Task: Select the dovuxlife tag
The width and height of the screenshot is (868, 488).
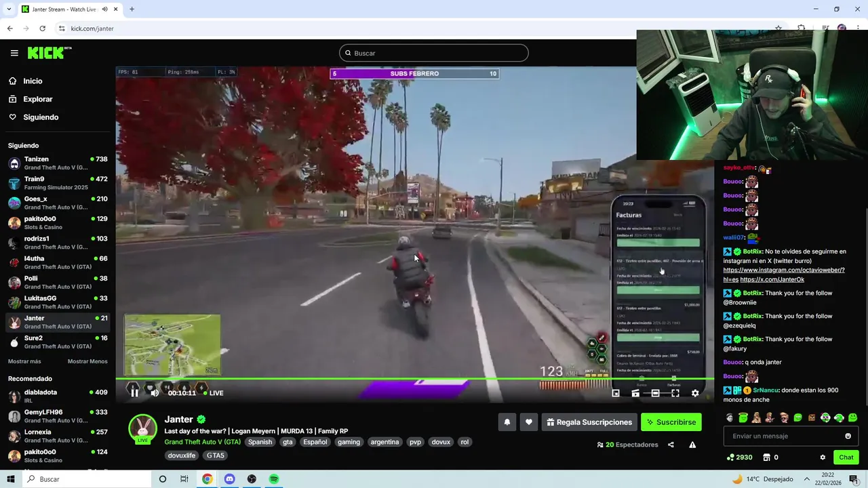Action: pyautogui.click(x=182, y=455)
